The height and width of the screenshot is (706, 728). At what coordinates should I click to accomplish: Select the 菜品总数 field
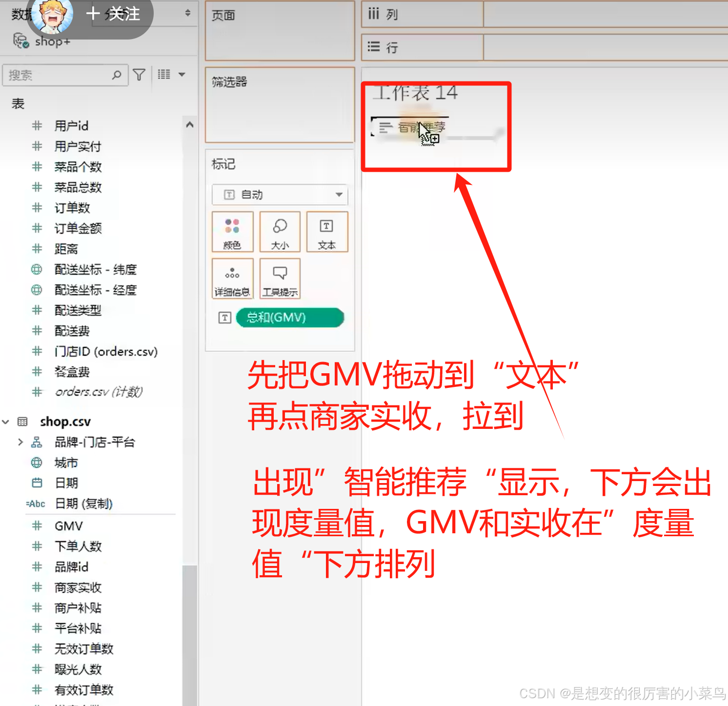[x=78, y=187]
